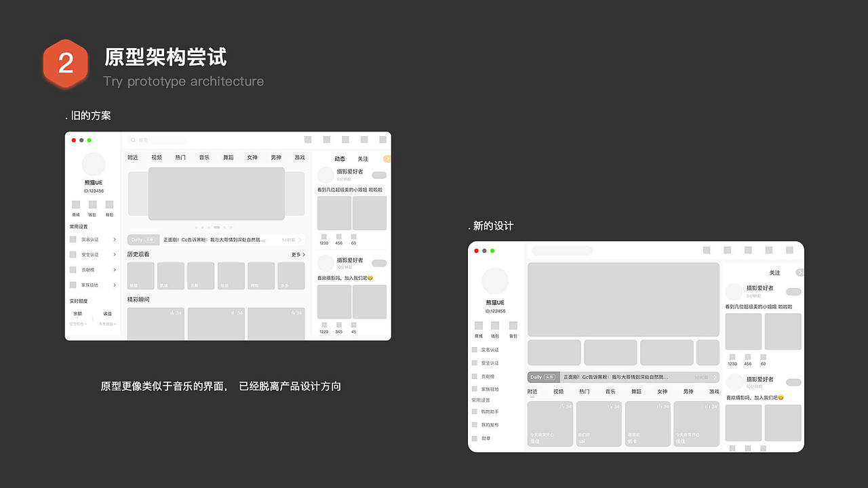Switch to the 音乐 tab in old design
The width and height of the screenshot is (868, 488).
pos(204,157)
